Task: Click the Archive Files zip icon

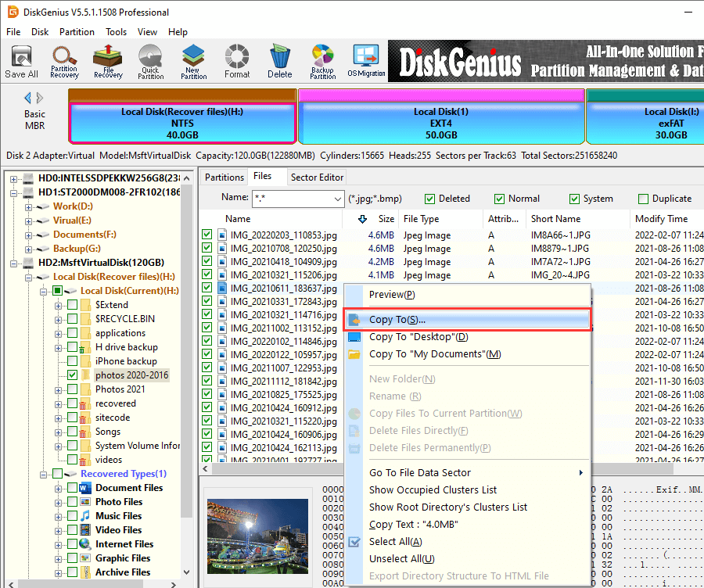Action: coord(85,572)
